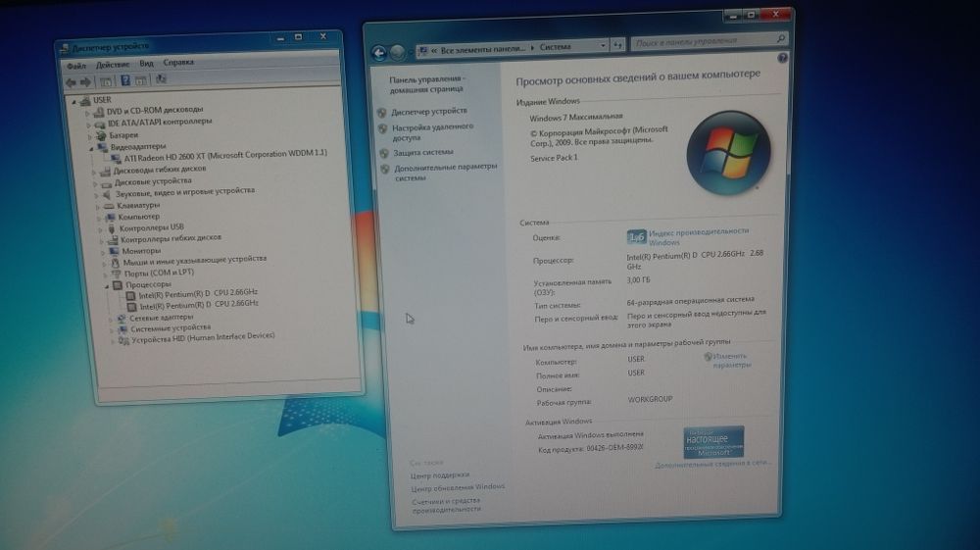This screenshot has height=550, width=980.
Task: Click the Дисководы гибких дисков category icon
Action: [106, 171]
